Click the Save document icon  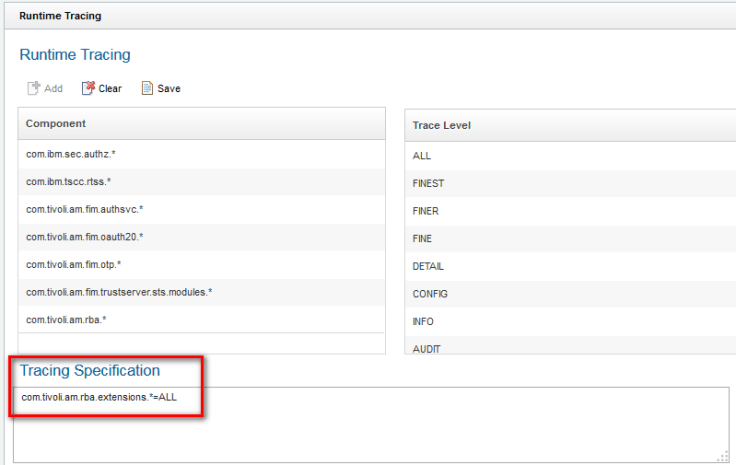pyautogui.click(x=147, y=88)
